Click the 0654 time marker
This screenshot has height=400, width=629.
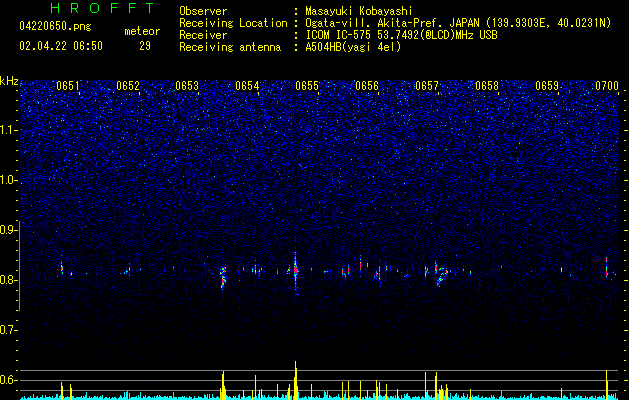coord(247,86)
